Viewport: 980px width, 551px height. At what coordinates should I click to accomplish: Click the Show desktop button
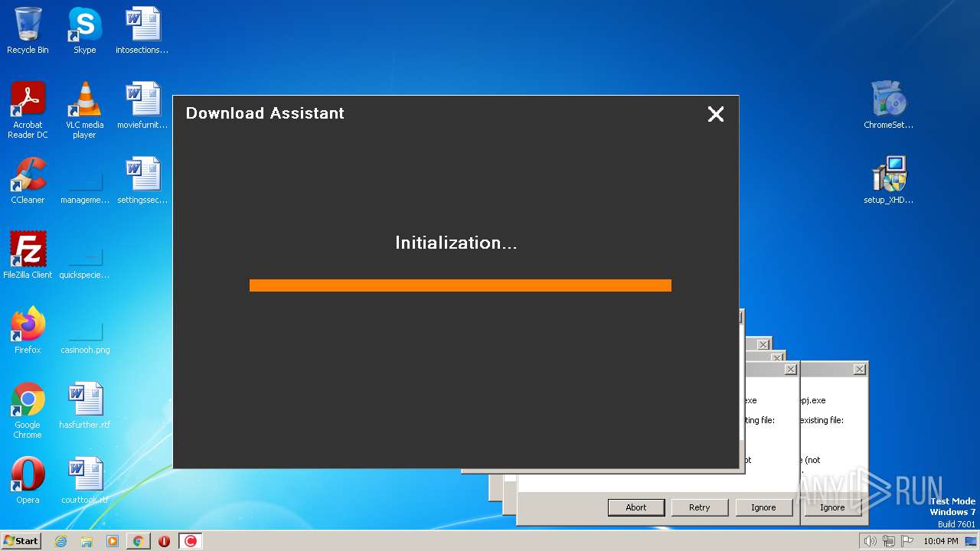pyautogui.click(x=972, y=541)
